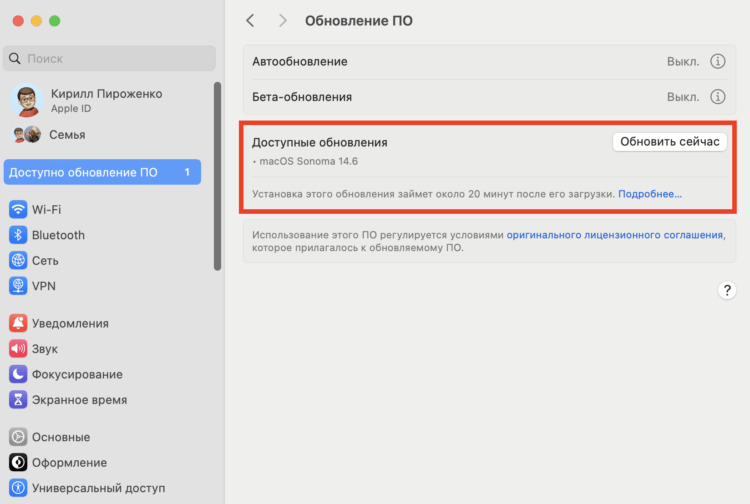Viewport: 750px width, 504px height.
Task: Click the Бета-обновления Выкл. value
Action: tap(683, 97)
